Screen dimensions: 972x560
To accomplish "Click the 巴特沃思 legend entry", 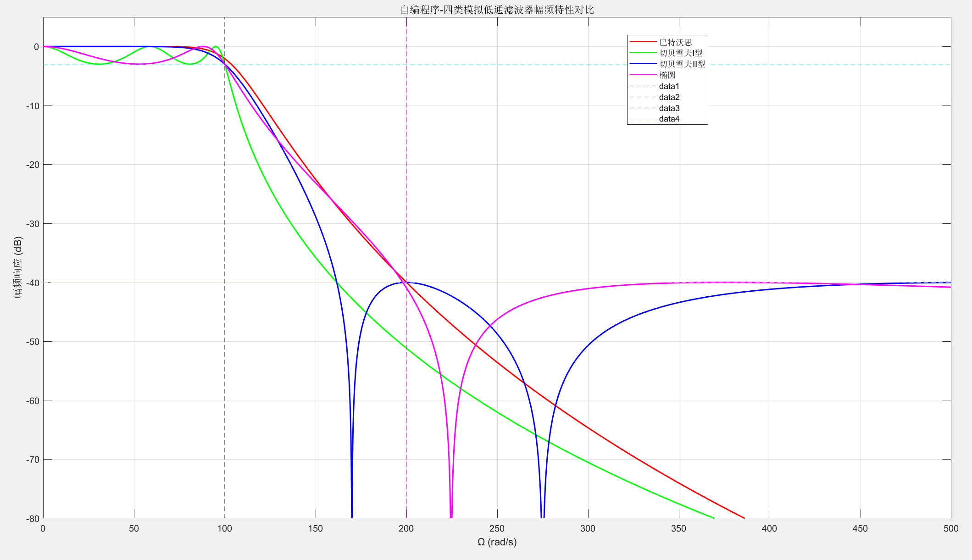I will click(675, 42).
